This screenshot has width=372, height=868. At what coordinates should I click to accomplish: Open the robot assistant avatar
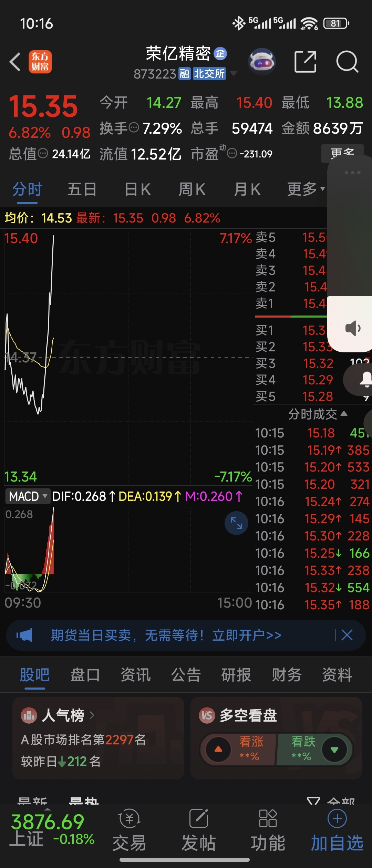[x=262, y=62]
